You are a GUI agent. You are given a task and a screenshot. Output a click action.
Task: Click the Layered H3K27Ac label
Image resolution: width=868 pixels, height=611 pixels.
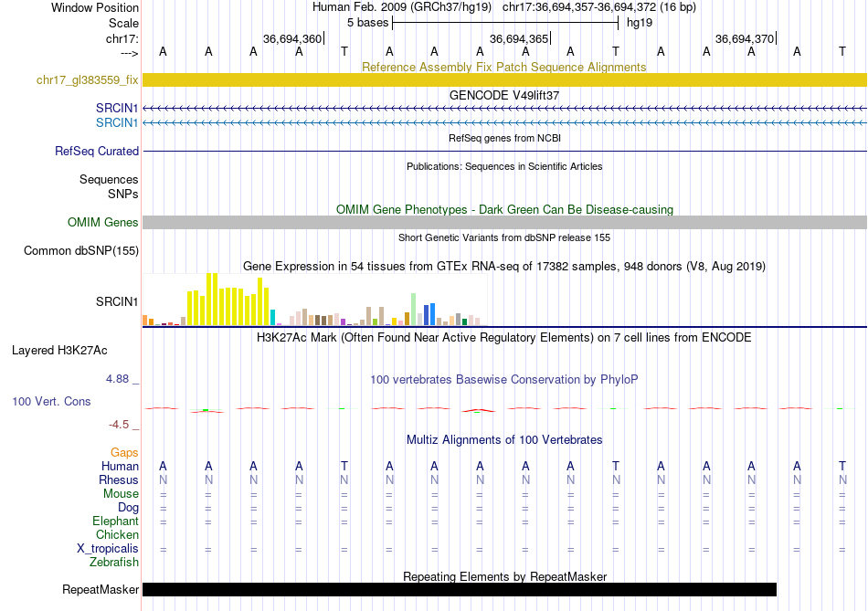tap(59, 351)
